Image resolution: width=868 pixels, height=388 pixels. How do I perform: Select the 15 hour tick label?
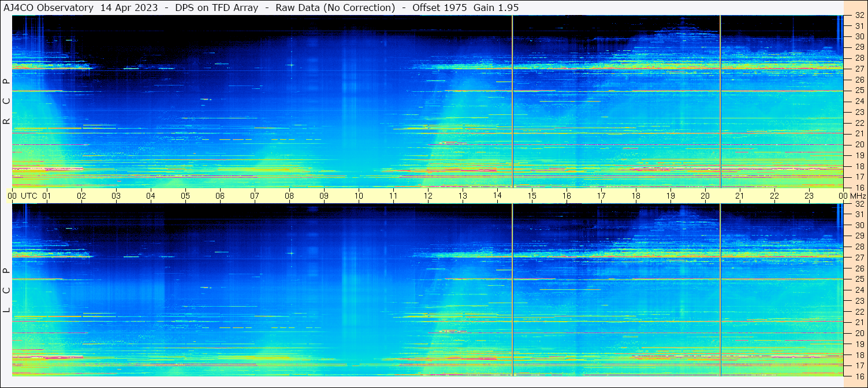coord(532,196)
